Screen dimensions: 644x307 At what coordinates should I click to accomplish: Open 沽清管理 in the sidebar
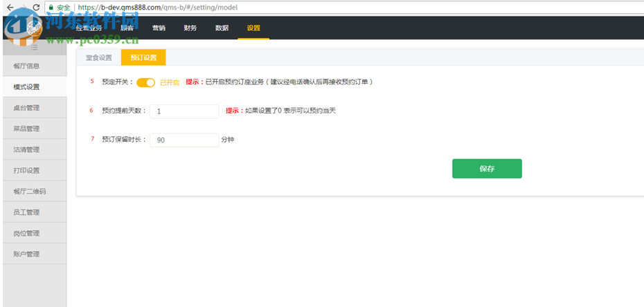35,149
